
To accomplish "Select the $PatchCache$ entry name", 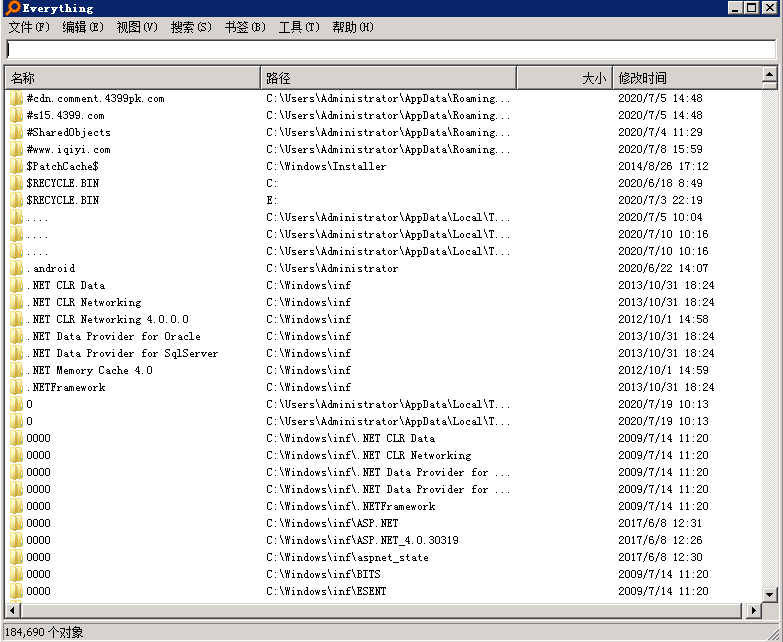I will click(x=62, y=166).
